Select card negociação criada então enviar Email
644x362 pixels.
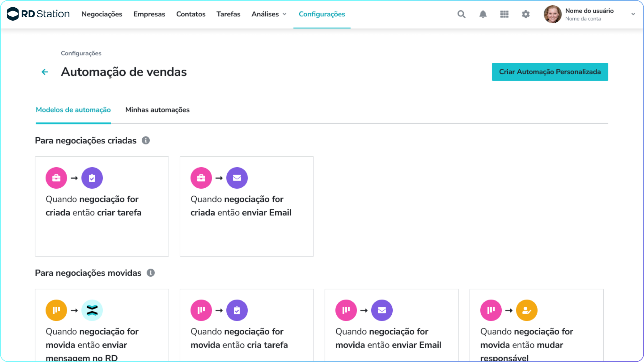tap(247, 207)
